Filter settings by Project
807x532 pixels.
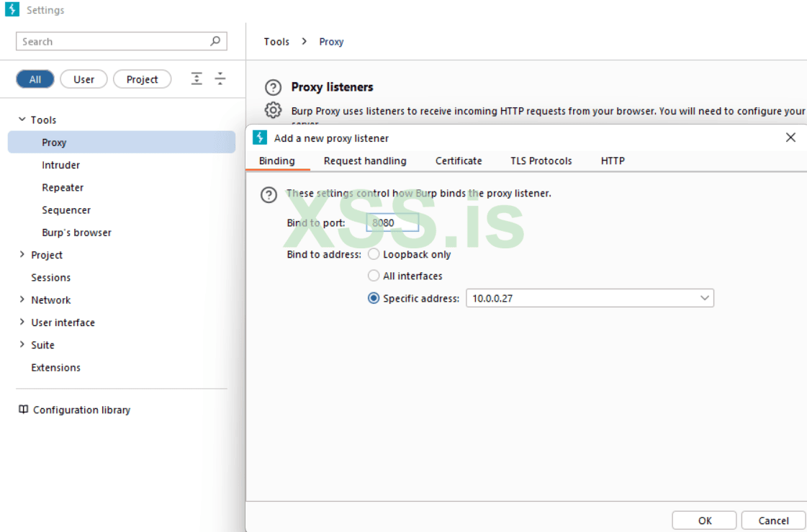(x=142, y=79)
